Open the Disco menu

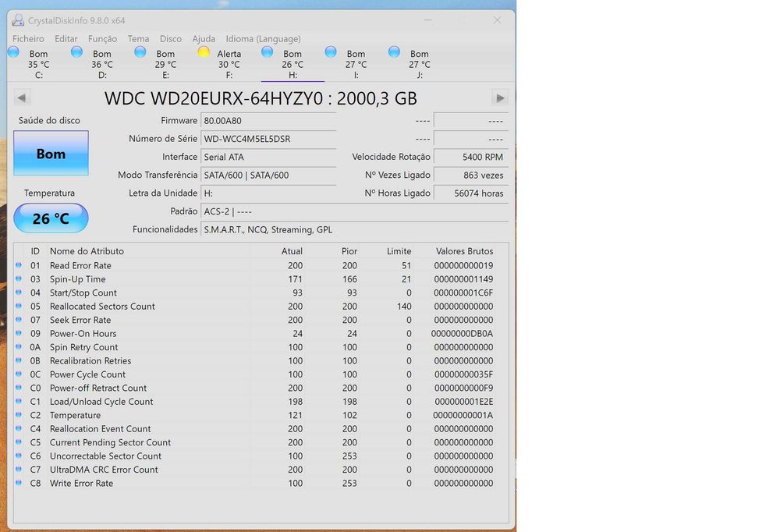(171, 38)
